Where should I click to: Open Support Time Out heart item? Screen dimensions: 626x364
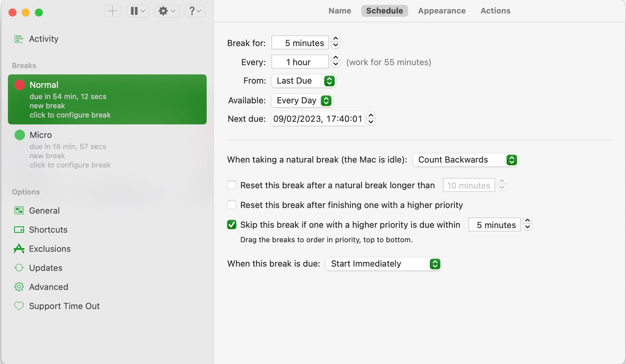point(64,306)
